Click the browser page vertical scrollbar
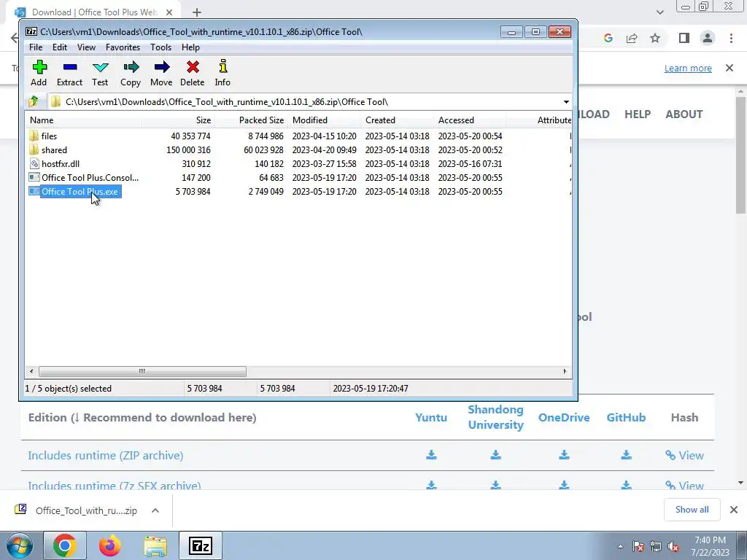The image size is (747, 560). (740, 156)
